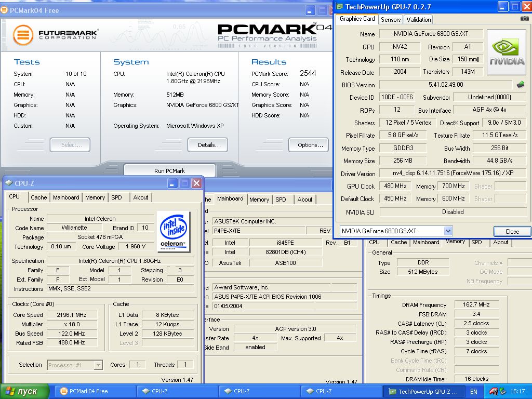Click the EN language indicator in tray
The width and height of the screenshot is (532, 399).
pyautogui.click(x=474, y=392)
